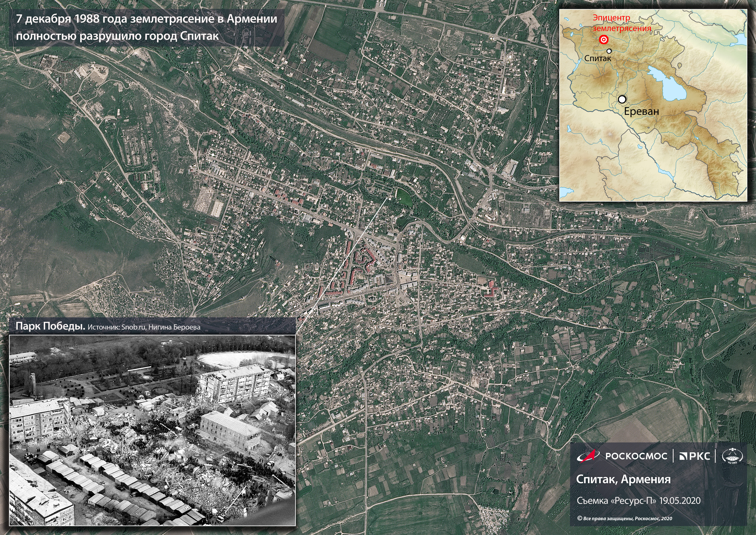The width and height of the screenshot is (756, 535).
Task: Click the 'Ереван' label on inset map
Action: (642, 112)
